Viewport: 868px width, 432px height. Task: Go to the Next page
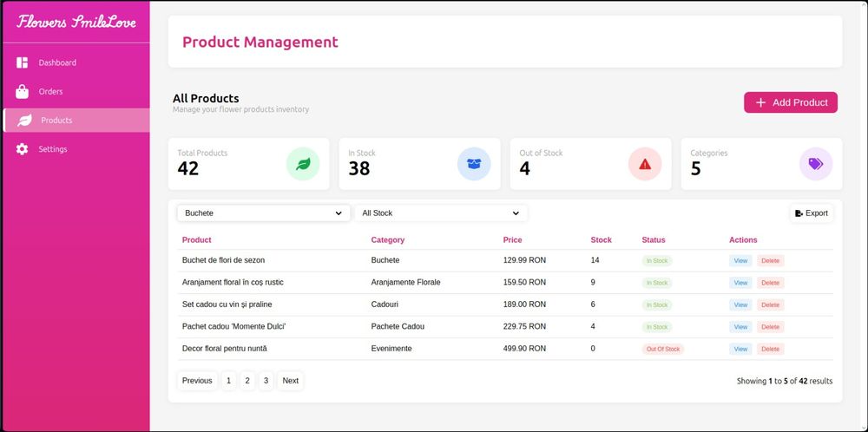point(290,381)
